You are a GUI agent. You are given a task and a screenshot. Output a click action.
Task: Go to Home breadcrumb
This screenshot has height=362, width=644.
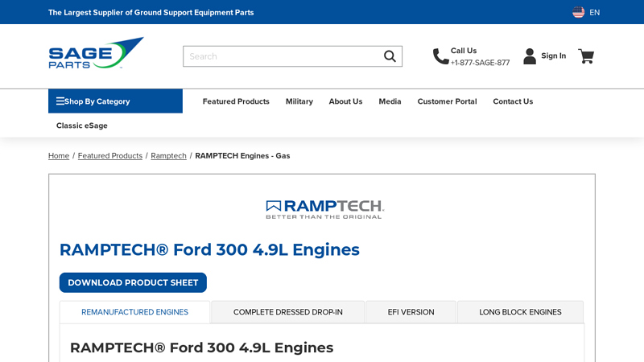pyautogui.click(x=59, y=155)
